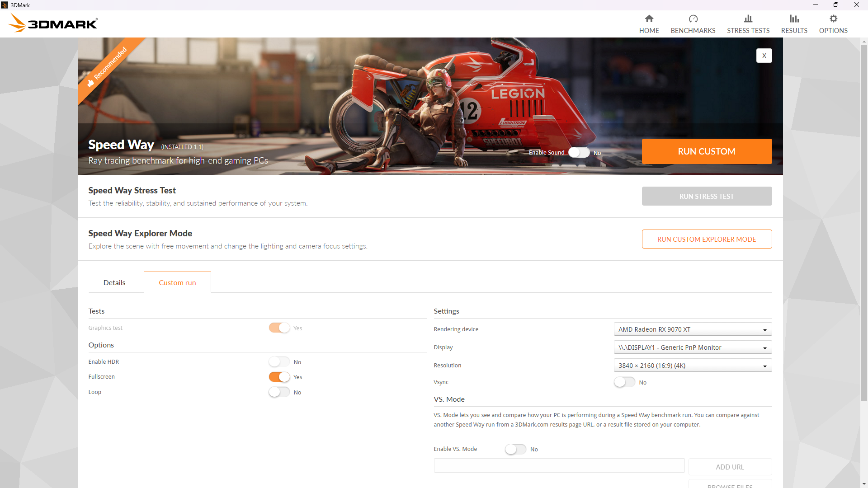Switch to the Details tab

[x=114, y=283]
